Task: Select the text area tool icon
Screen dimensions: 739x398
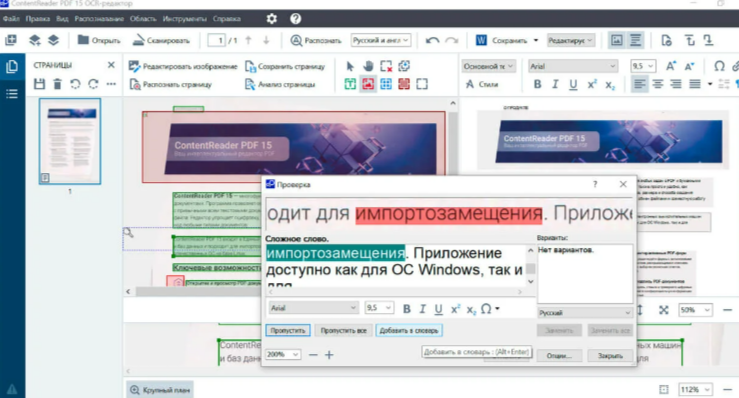Action: (x=350, y=84)
